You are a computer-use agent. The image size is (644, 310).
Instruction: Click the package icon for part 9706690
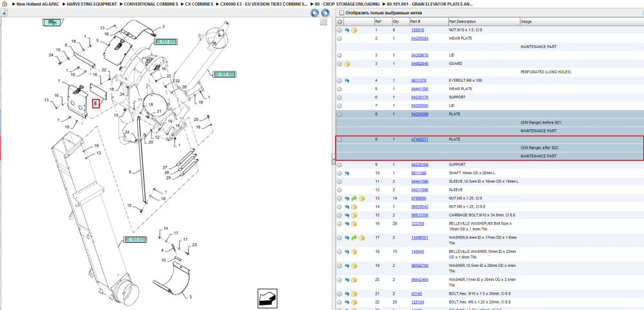(361, 198)
